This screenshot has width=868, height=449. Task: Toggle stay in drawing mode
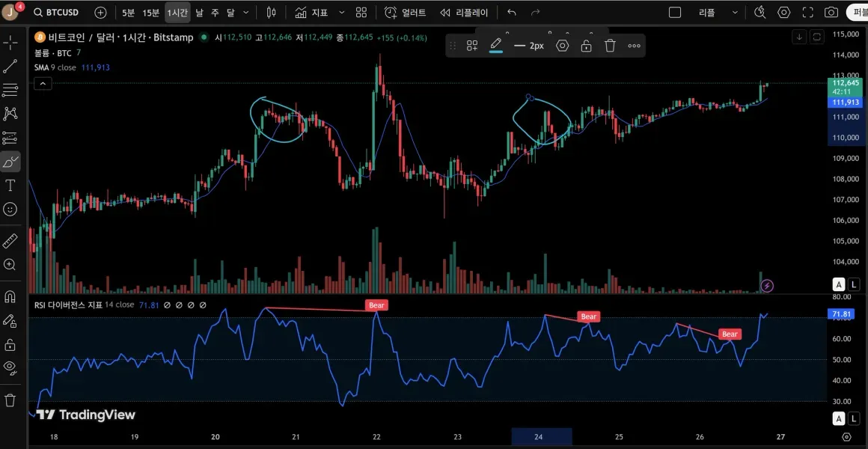point(10,321)
